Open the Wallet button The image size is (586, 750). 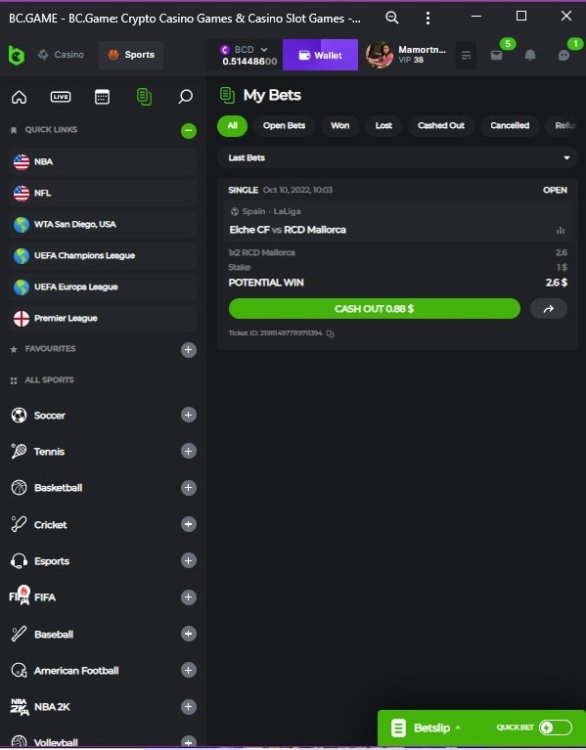[x=320, y=55]
